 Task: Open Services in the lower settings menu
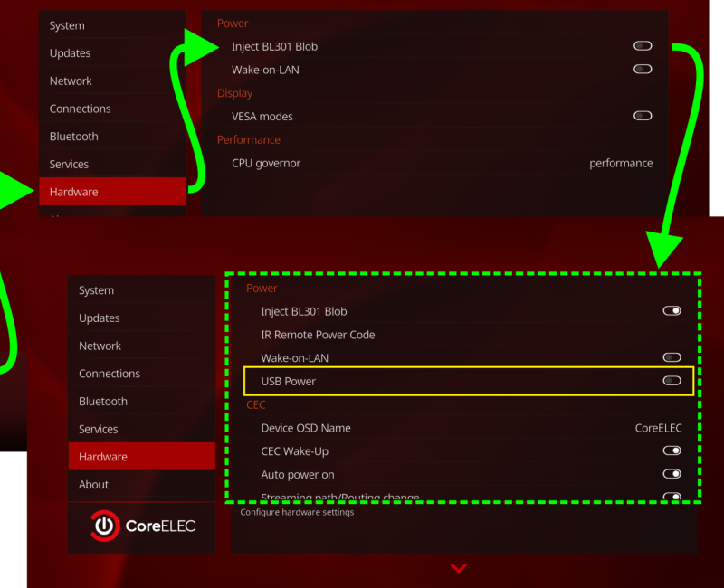click(142, 429)
